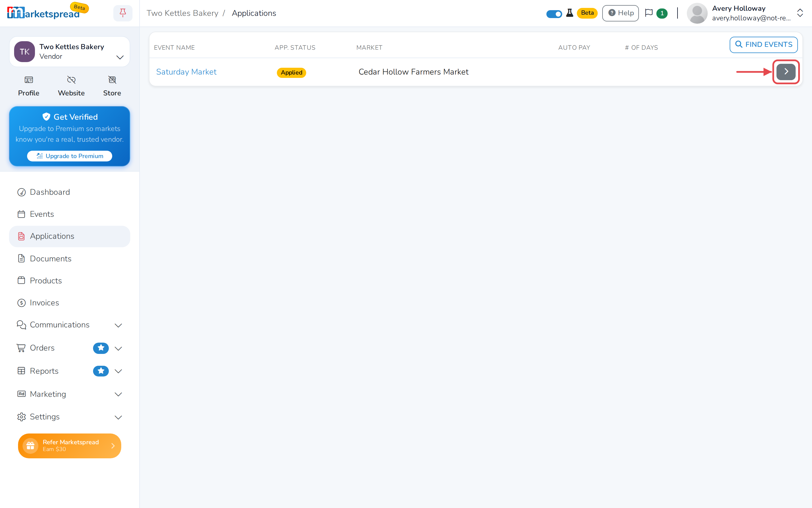Click the green notification count badge

tap(662, 14)
